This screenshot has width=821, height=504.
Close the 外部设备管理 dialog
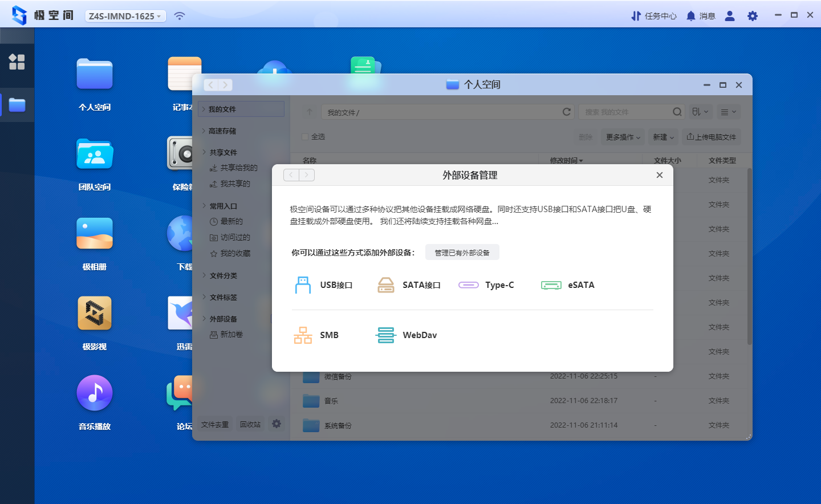660,175
